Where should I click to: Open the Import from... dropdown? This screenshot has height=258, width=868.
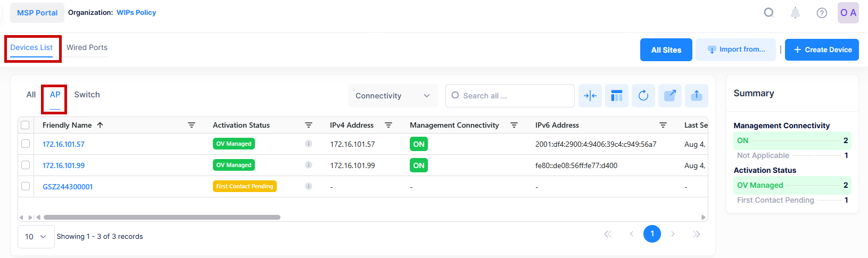(735, 49)
